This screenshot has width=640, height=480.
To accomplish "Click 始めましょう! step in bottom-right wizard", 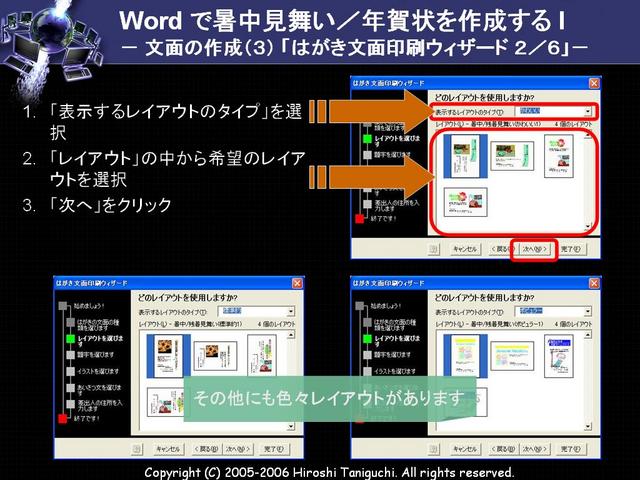I will [379, 306].
